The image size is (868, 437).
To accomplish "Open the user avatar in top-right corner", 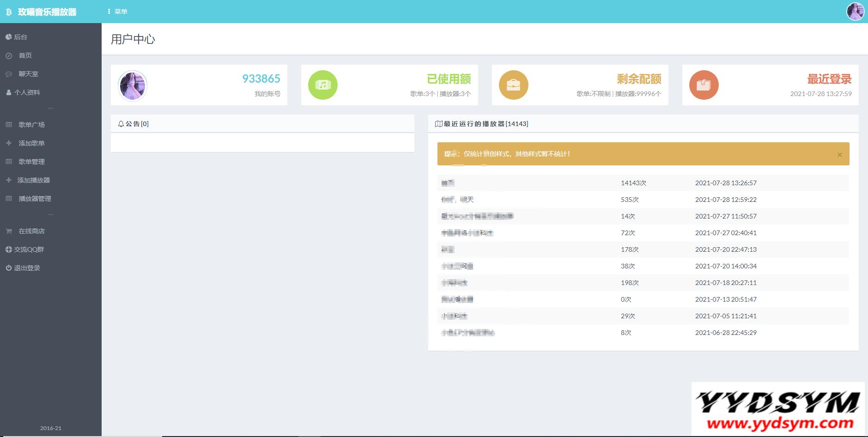I will pos(855,12).
